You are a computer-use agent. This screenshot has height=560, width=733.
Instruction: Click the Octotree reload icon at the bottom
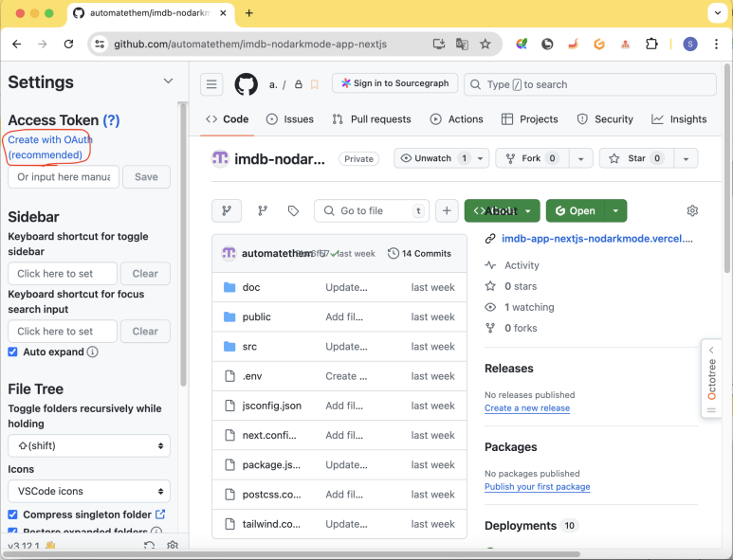(149, 545)
